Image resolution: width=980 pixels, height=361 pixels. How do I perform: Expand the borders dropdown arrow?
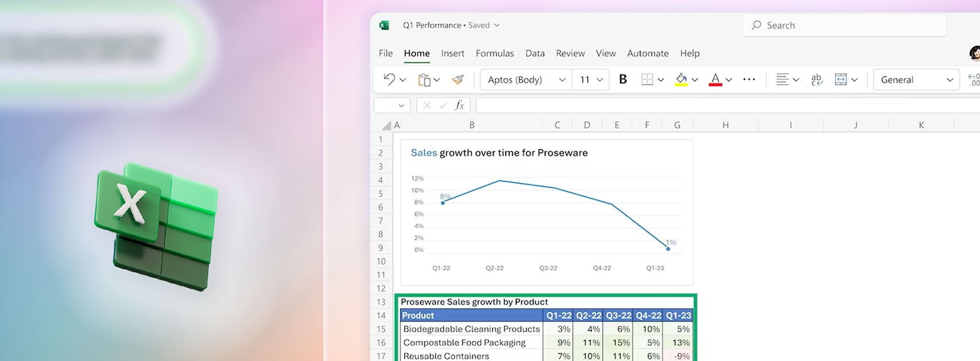coord(661,80)
